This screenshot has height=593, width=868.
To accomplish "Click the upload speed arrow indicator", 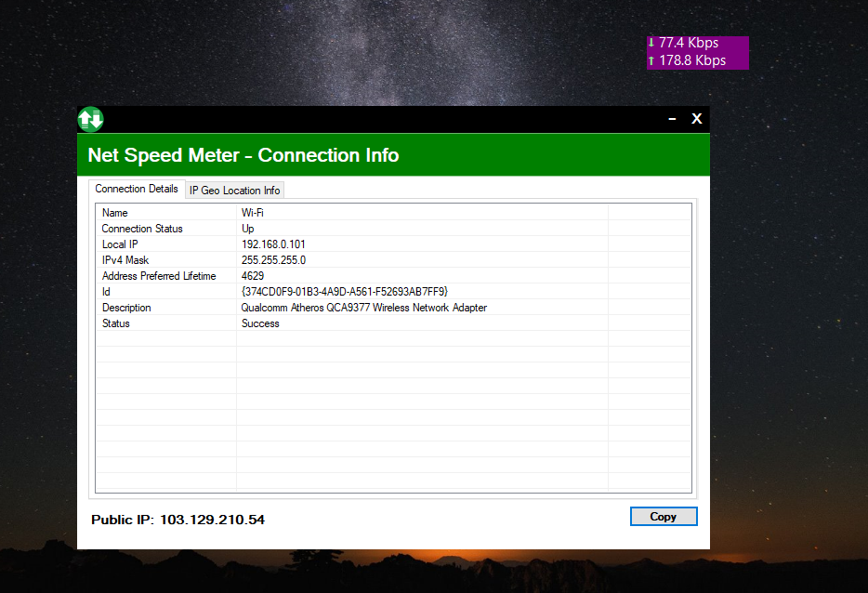I will pyautogui.click(x=651, y=60).
